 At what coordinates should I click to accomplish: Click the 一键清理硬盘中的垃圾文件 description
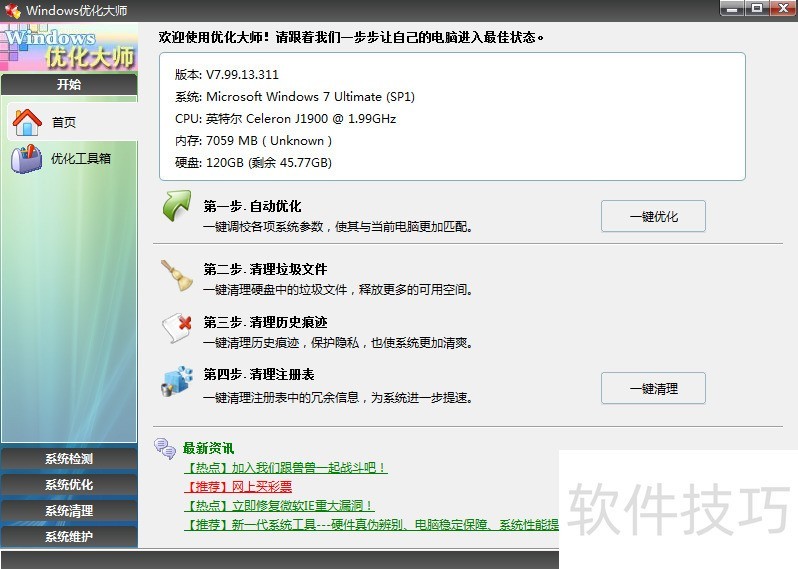338,290
